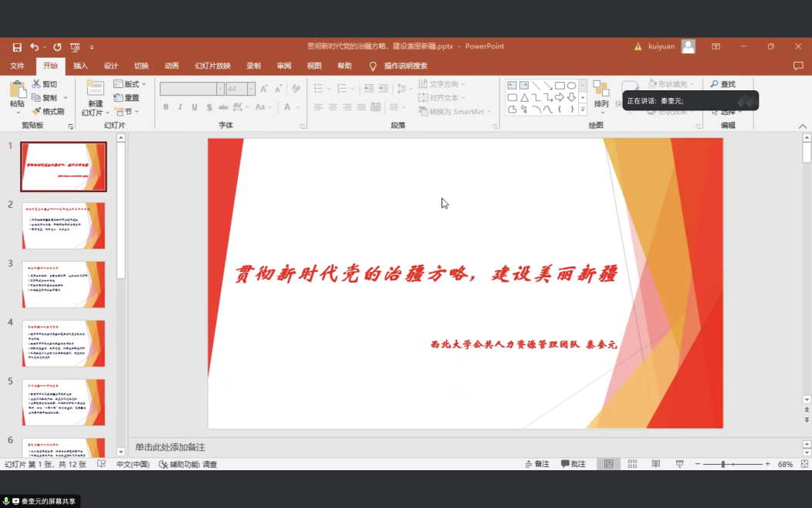Insert a new slide with 新建幻灯片 icon

[x=95, y=89]
